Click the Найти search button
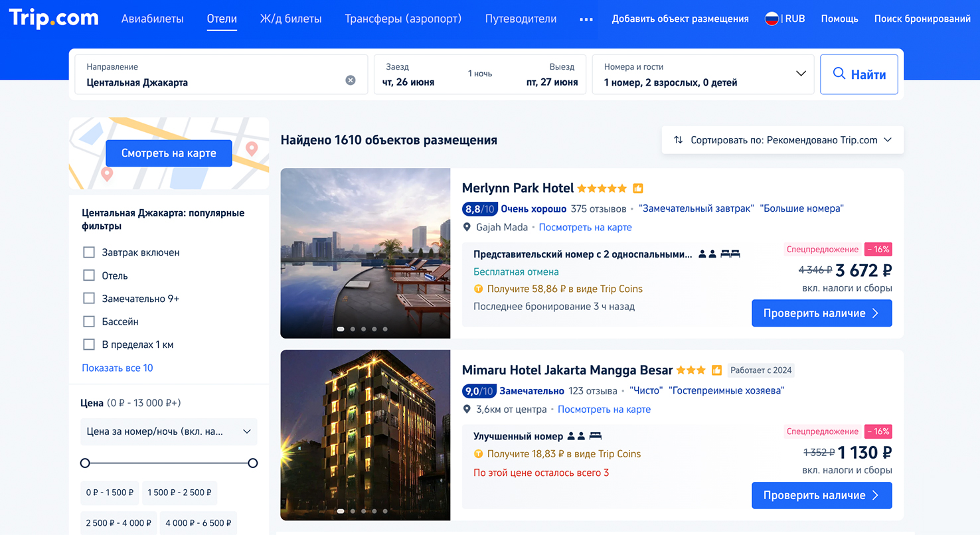This screenshot has width=980, height=535. [859, 74]
